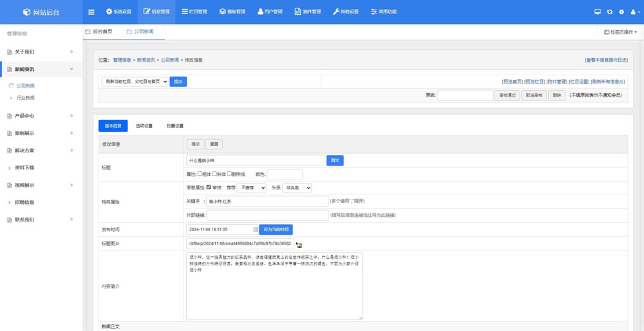644x331 pixels.
Task: Click the 设为当前时间 button
Action: (x=276, y=229)
